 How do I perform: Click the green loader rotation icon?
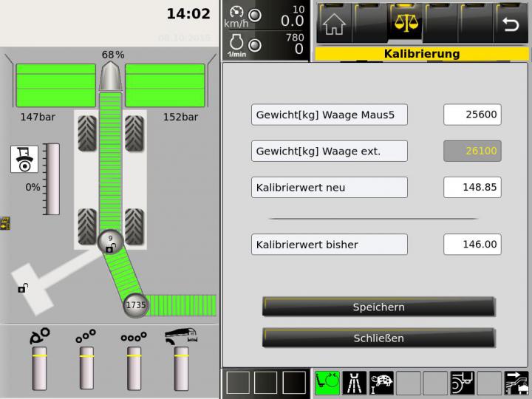coord(327,382)
